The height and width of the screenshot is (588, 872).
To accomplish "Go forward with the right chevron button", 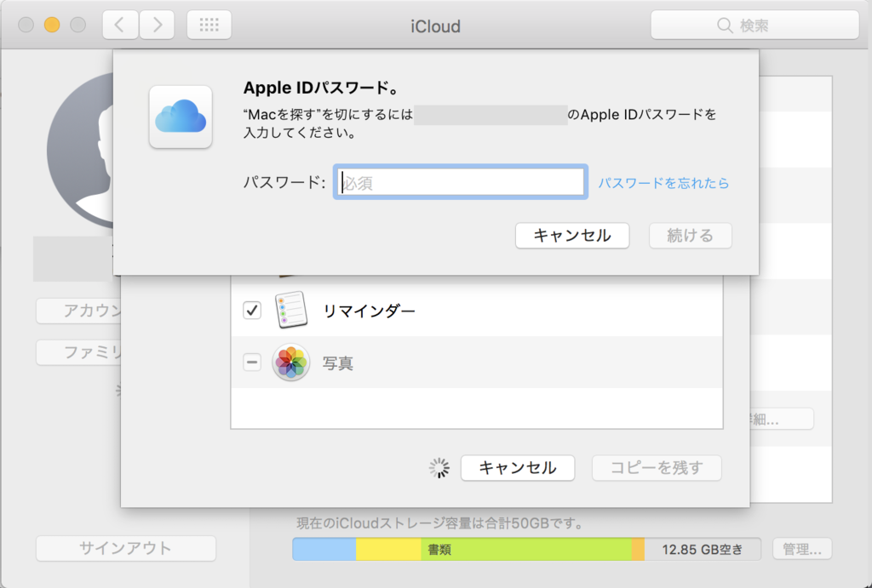I will [157, 25].
